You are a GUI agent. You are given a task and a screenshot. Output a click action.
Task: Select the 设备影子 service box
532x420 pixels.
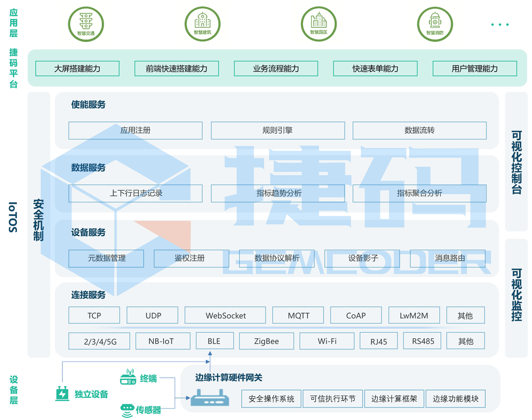363,258
